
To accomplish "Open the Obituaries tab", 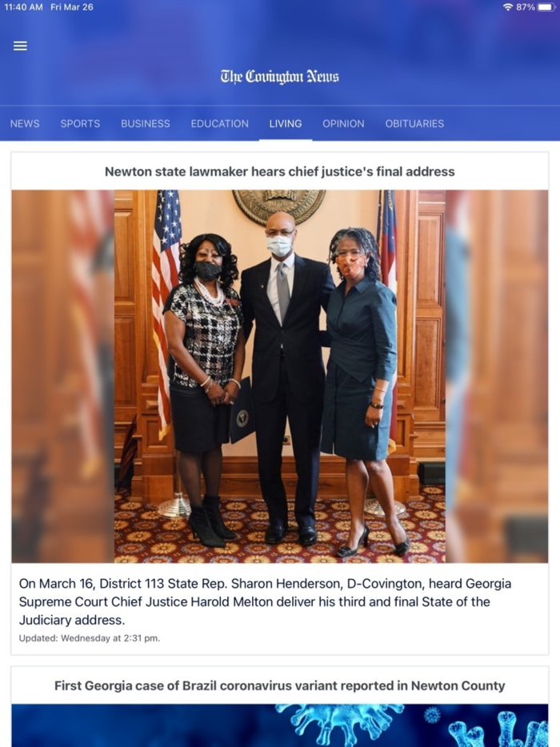I will [414, 123].
